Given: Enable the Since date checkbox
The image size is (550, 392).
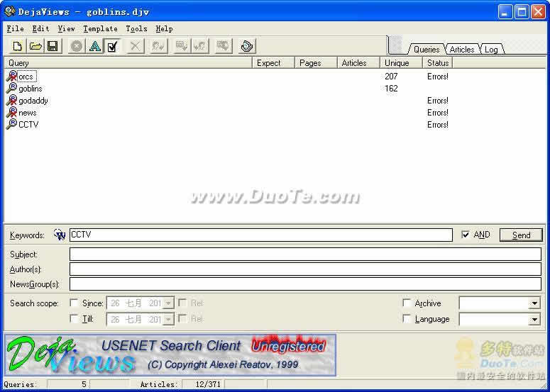Looking at the screenshot, I should [75, 303].
